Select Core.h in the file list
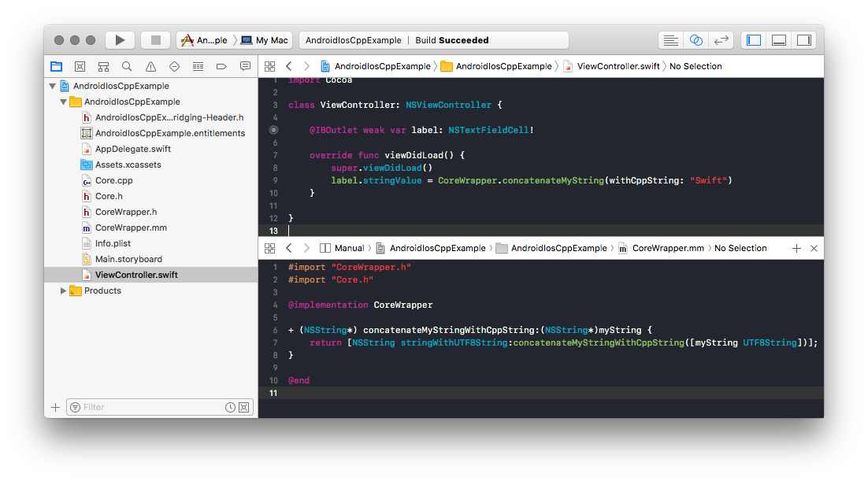This screenshot has width=868, height=481. coord(109,196)
